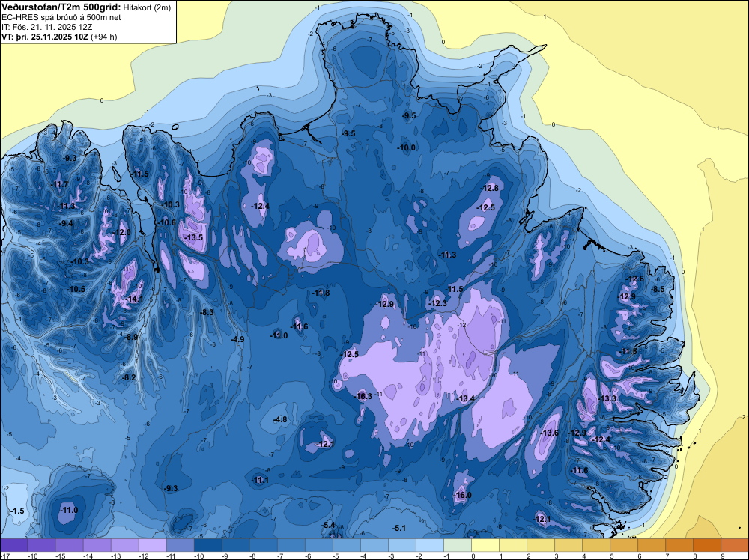Image resolution: width=749 pixels, height=560 pixels.
Task: Click the -8.5 temperature value
Action: [x=658, y=289]
